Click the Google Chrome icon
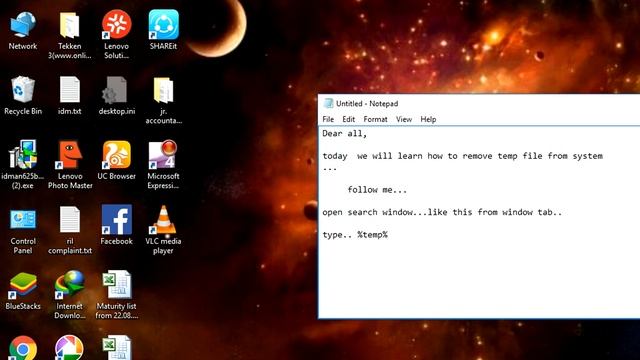Viewport: 640px width, 360px height. tap(23, 348)
